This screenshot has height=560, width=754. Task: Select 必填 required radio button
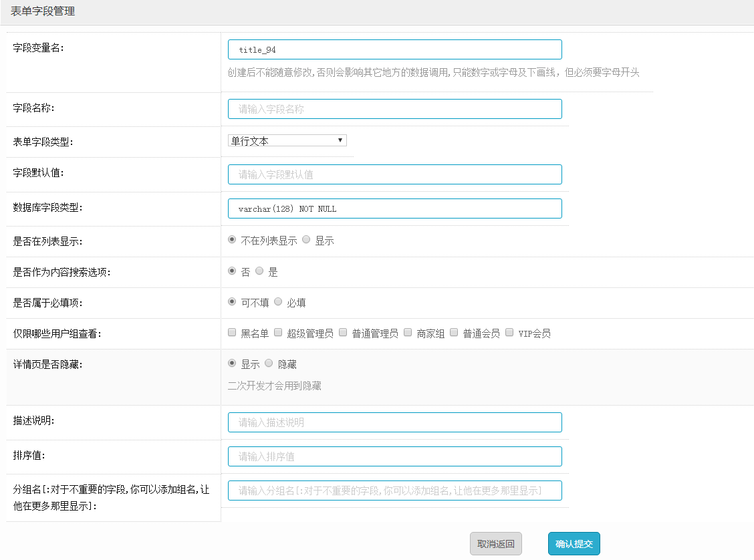(x=279, y=302)
